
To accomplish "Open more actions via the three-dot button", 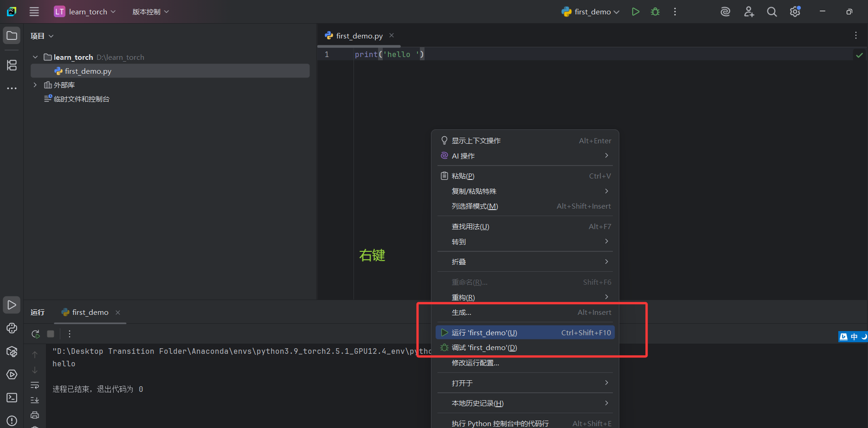I will click(x=675, y=12).
